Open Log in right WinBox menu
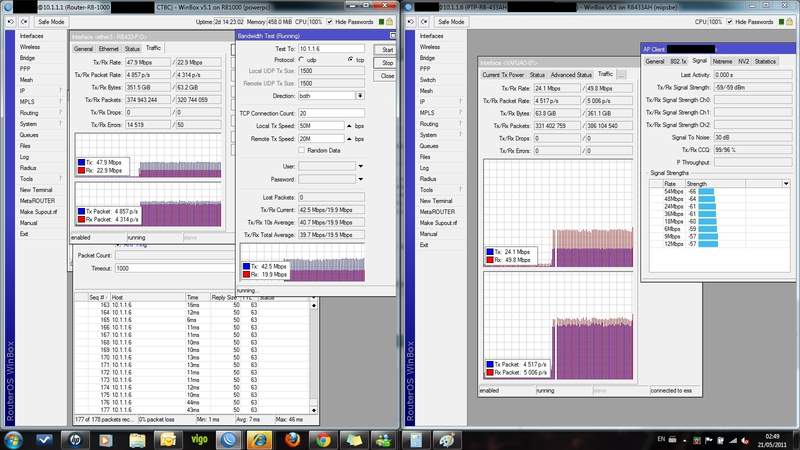The image size is (800, 450). [424, 168]
